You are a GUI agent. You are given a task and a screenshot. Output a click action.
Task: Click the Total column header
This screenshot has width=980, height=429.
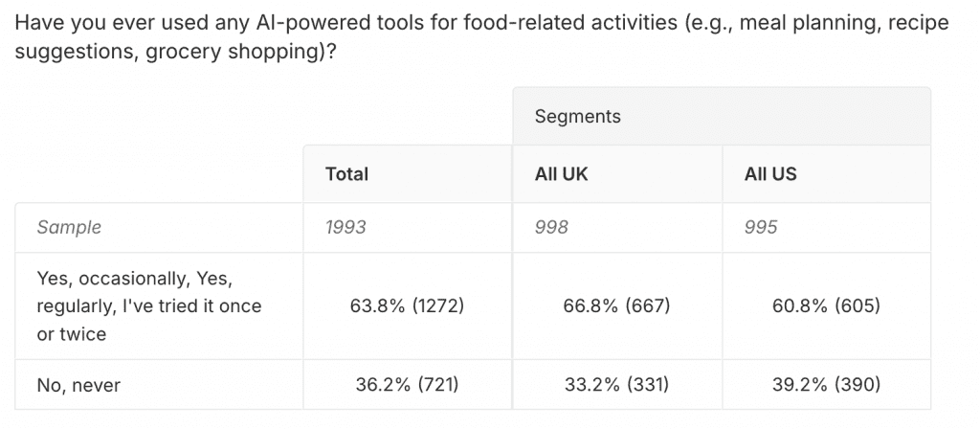[x=346, y=174]
